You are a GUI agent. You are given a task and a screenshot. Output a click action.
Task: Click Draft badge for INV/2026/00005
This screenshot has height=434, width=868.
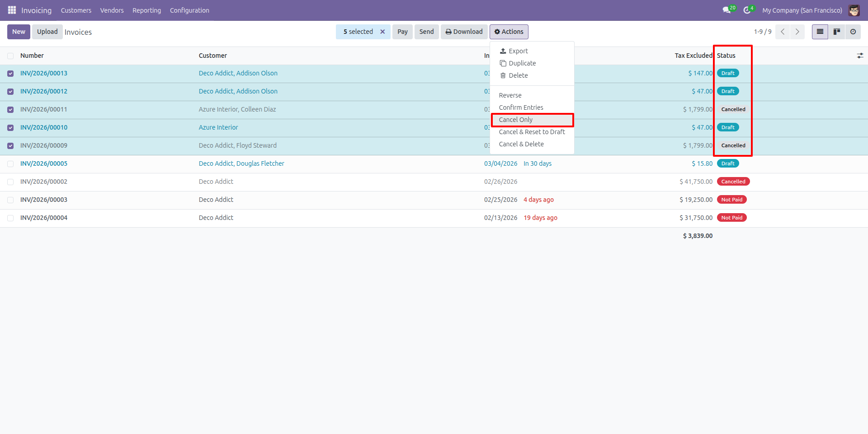(x=728, y=163)
